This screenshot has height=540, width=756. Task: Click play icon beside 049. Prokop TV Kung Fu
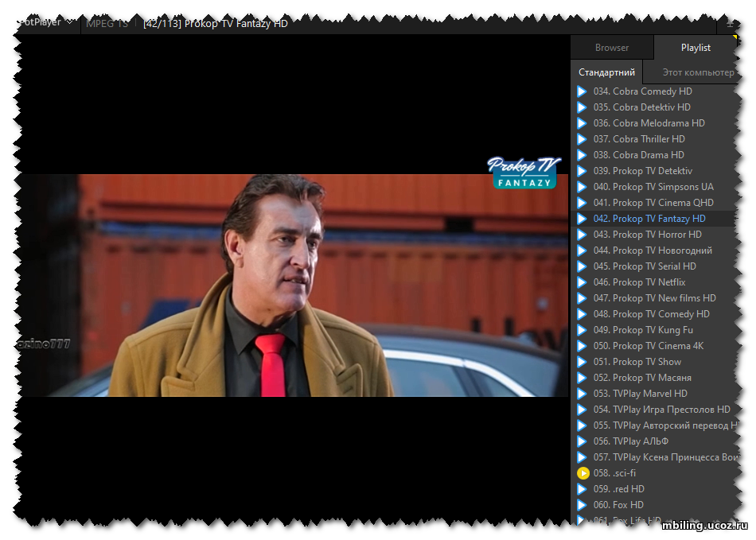[x=582, y=330]
